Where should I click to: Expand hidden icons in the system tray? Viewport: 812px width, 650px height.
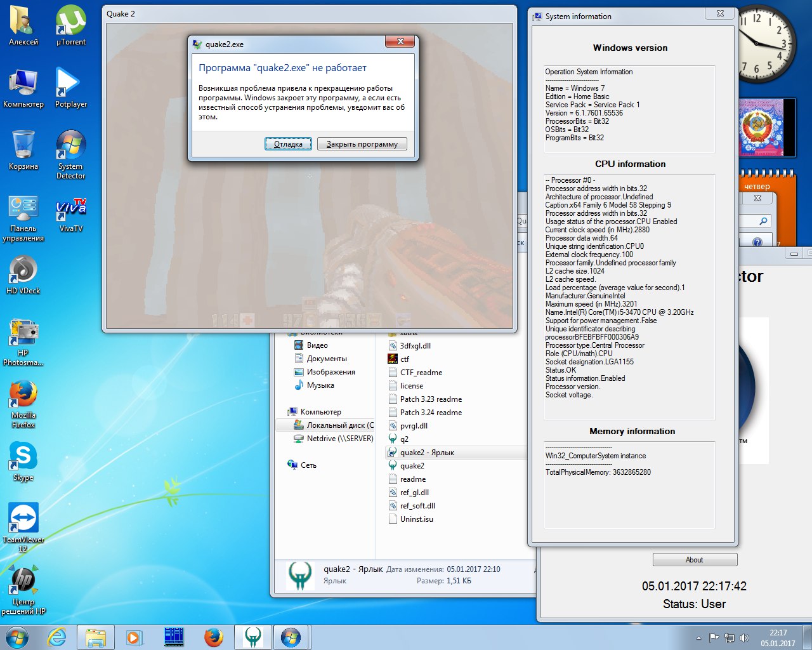click(x=698, y=637)
